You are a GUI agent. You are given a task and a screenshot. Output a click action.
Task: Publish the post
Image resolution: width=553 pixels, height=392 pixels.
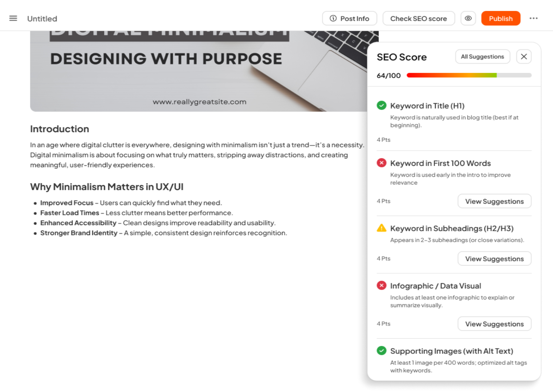pyautogui.click(x=500, y=19)
